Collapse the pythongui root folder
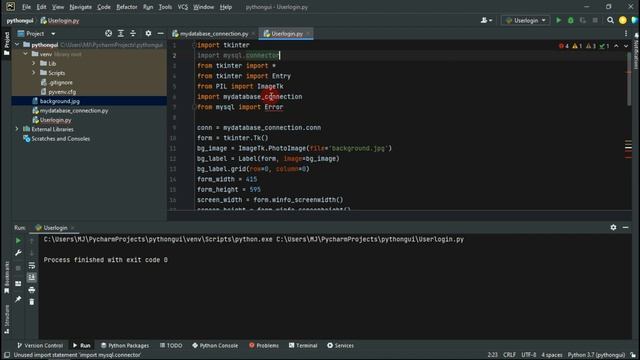This screenshot has height=360, width=640. pyautogui.click(x=17, y=45)
